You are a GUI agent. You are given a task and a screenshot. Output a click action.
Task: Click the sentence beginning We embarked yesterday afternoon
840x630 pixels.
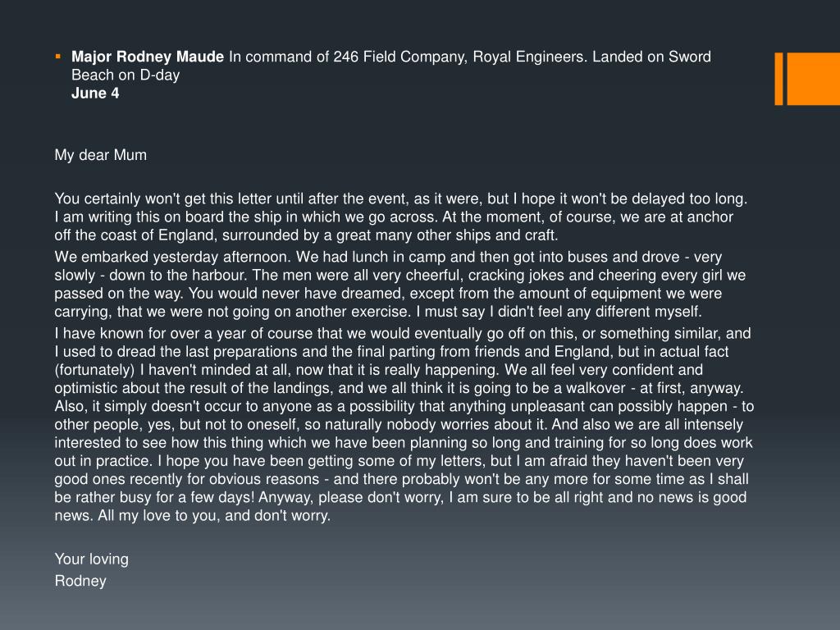(x=172, y=257)
